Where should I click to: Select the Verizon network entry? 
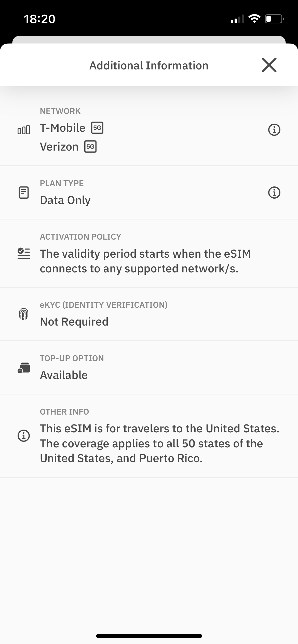[59, 147]
